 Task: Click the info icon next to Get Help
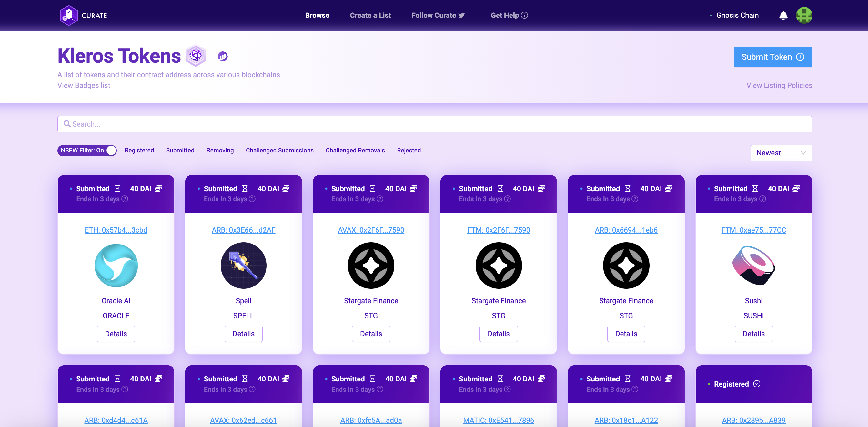524,16
